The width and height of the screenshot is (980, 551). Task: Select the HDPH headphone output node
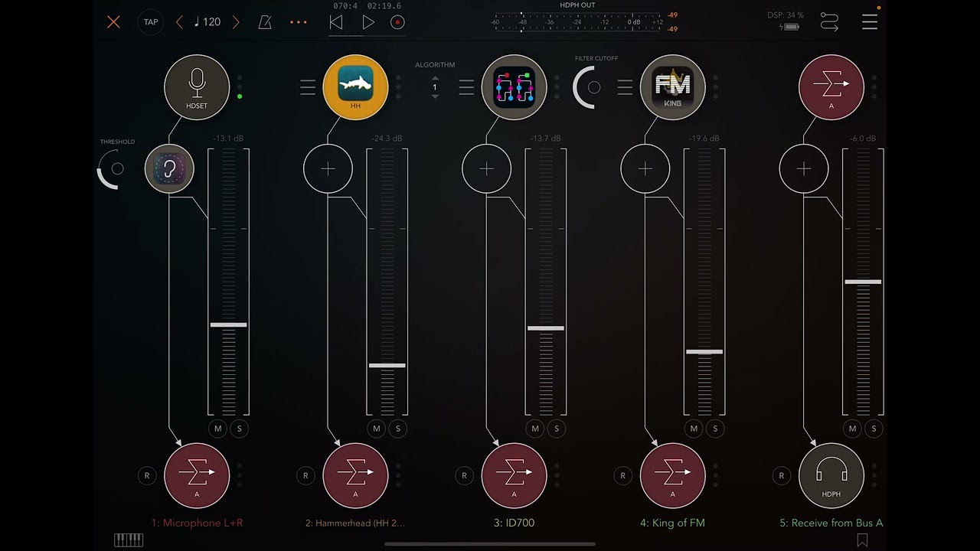click(x=831, y=475)
